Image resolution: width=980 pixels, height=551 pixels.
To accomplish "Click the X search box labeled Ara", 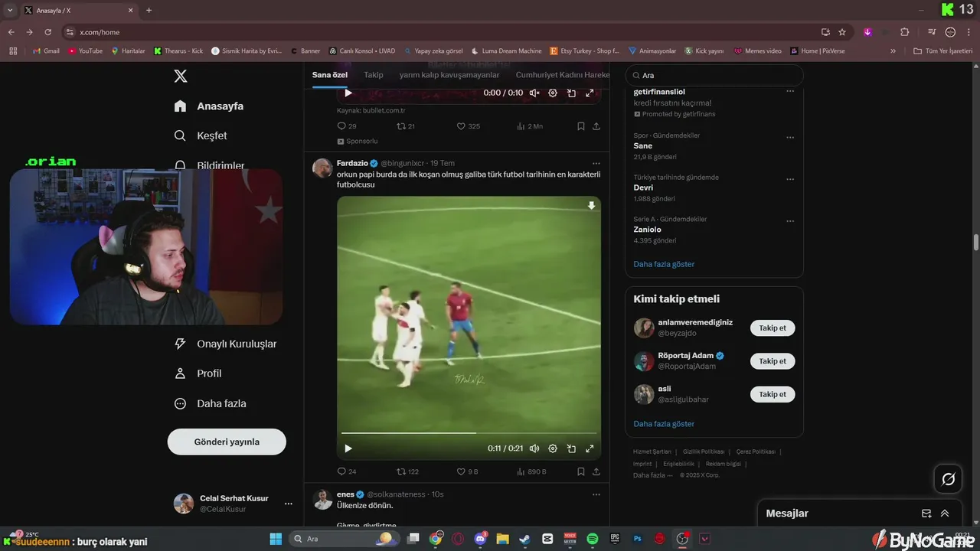I will coord(714,75).
